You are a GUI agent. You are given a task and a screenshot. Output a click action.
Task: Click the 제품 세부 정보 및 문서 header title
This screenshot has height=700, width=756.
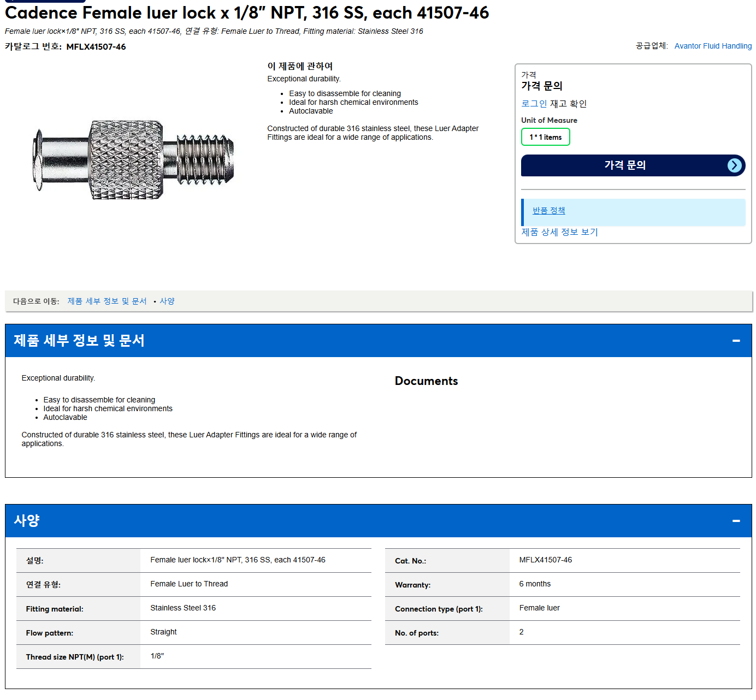click(x=79, y=341)
